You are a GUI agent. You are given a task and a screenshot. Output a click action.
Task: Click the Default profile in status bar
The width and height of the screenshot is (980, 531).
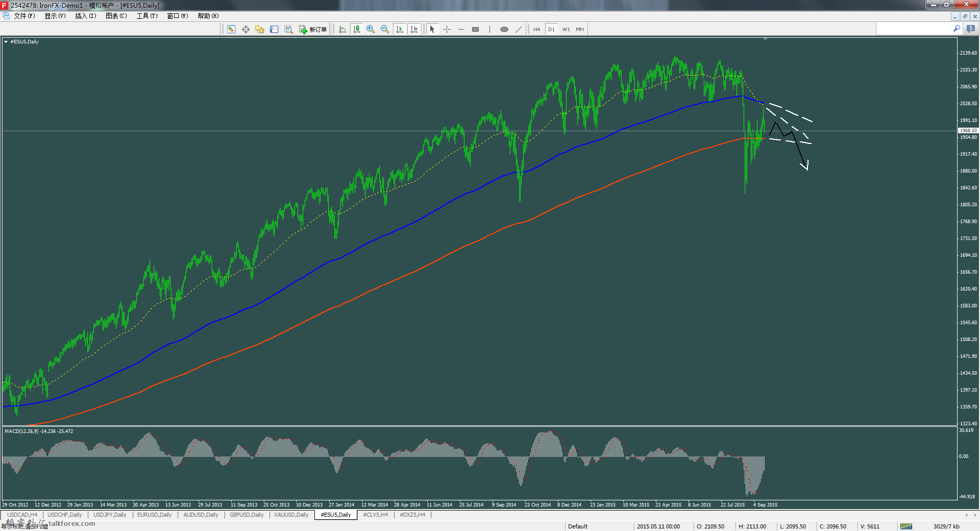(x=578, y=526)
